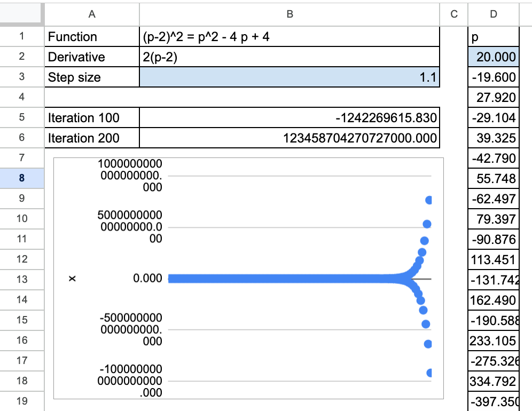Click the cell containing 2(p-2)
The height and width of the screenshot is (411, 532).
click(289, 57)
